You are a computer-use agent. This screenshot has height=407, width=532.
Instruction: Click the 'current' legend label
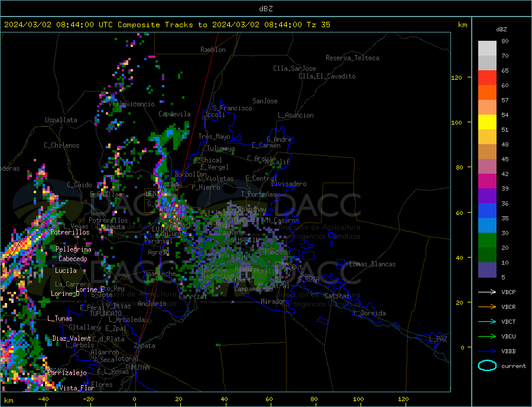pos(514,366)
